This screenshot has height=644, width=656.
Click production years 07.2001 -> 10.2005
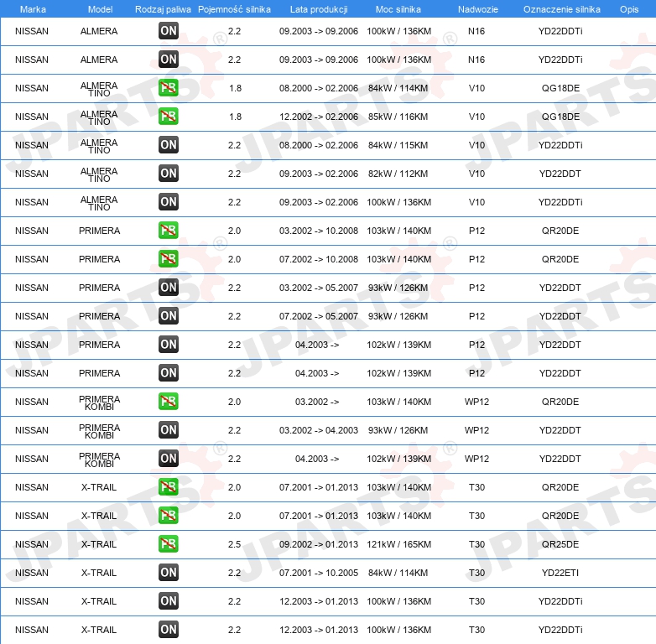319,573
